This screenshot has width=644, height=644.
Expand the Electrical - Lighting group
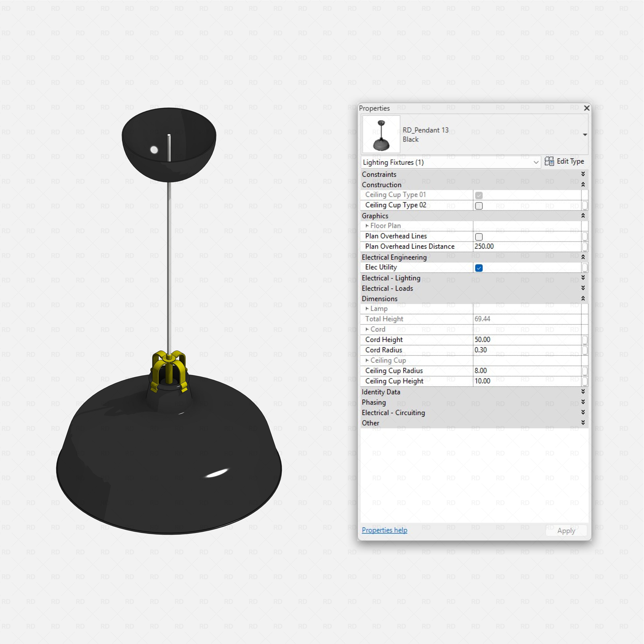[x=583, y=277]
